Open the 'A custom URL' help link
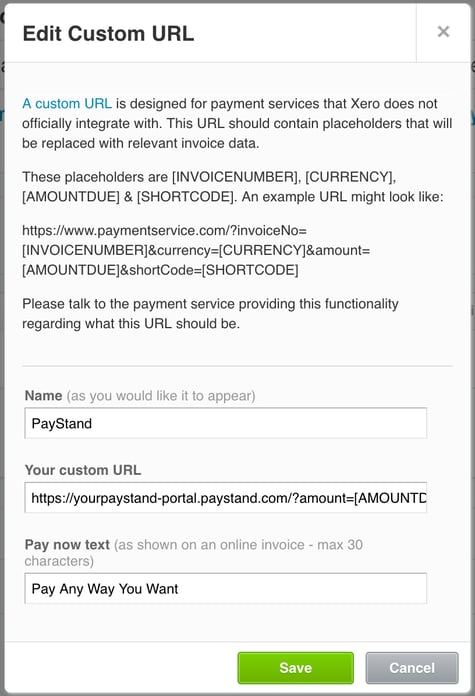 click(67, 103)
